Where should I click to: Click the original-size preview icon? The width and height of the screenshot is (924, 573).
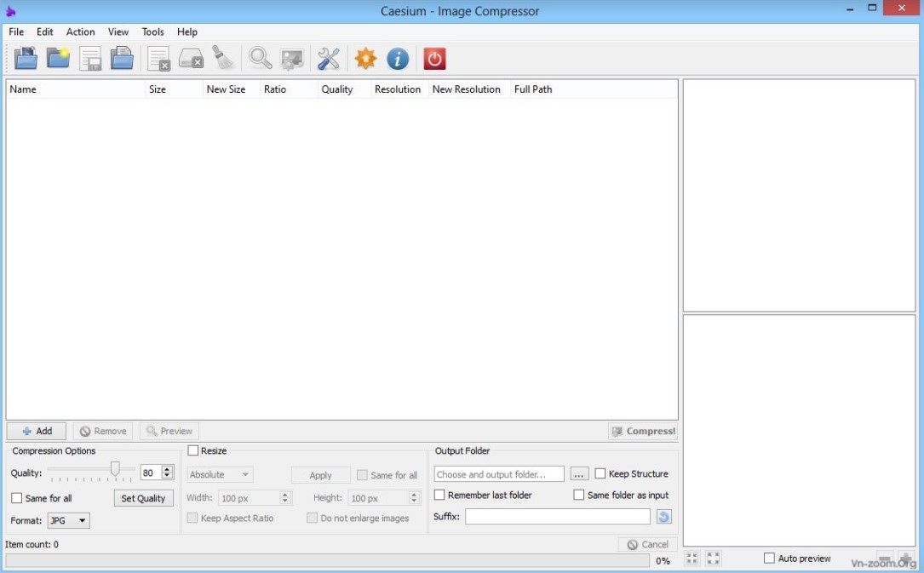coord(713,558)
